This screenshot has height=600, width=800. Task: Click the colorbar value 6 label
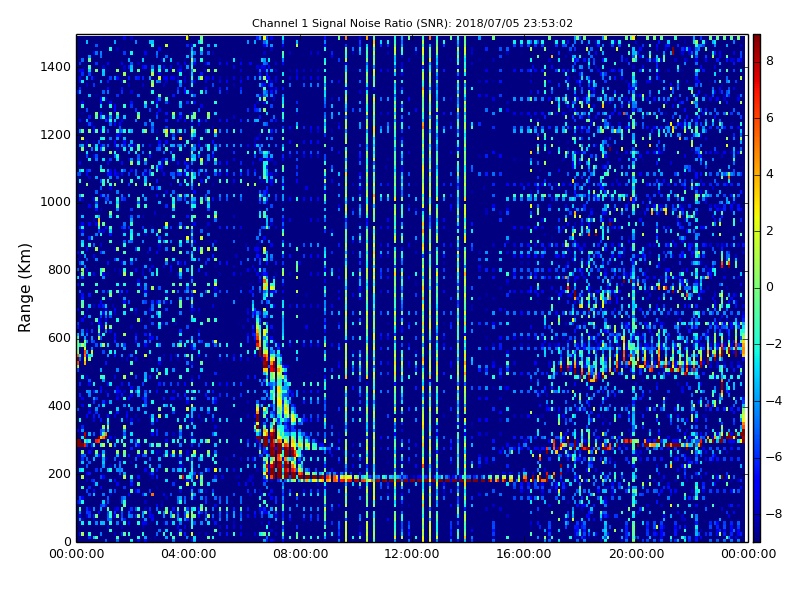click(770, 118)
